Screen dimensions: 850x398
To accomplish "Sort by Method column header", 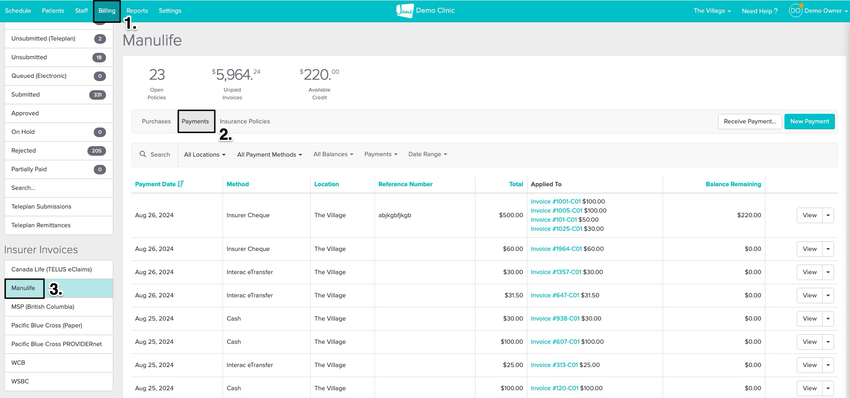I will (237, 184).
